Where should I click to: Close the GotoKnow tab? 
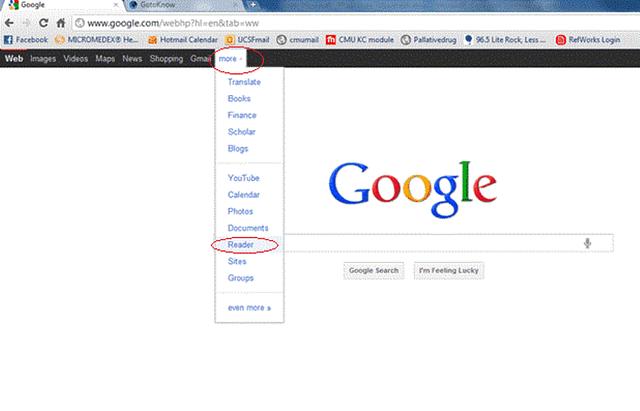pyautogui.click(x=236, y=5)
